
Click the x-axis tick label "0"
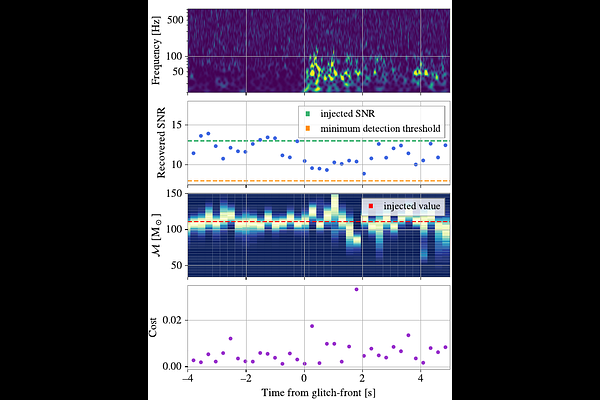[x=305, y=380]
